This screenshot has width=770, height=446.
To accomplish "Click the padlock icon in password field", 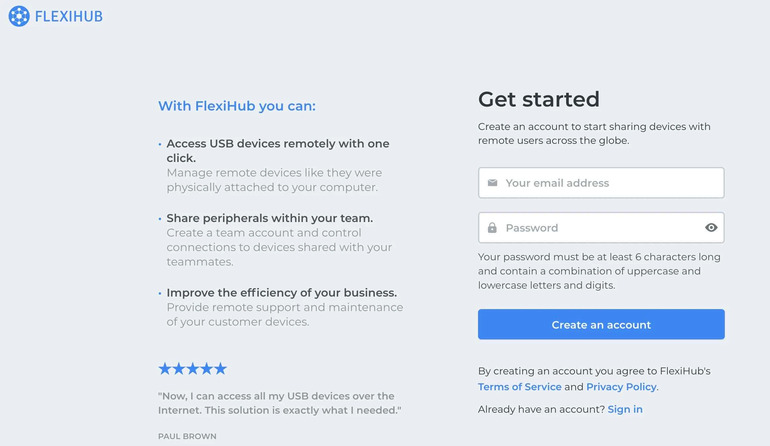I will [492, 228].
